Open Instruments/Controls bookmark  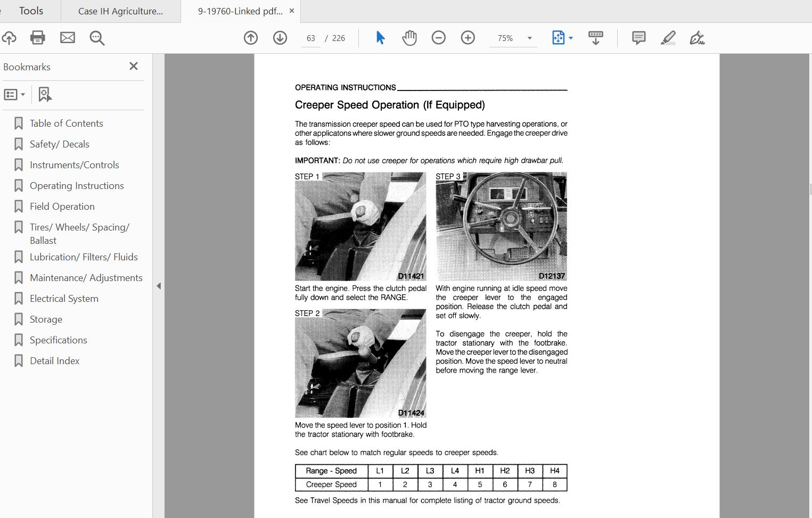tap(75, 165)
